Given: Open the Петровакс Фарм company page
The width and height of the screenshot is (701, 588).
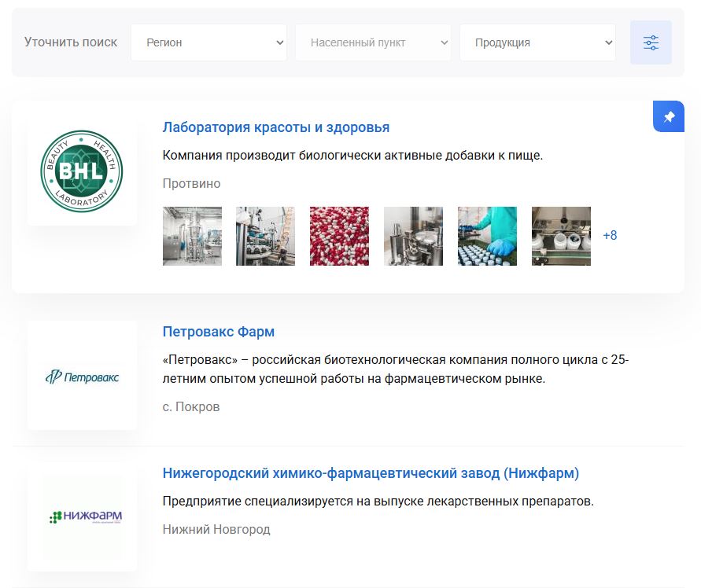Looking at the screenshot, I should tap(220, 332).
